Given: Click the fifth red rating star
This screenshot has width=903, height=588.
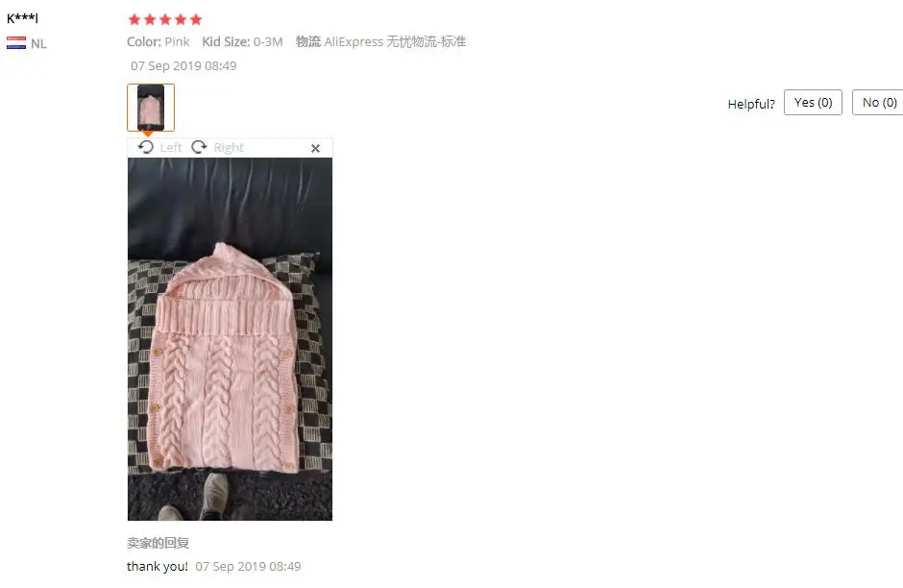Looking at the screenshot, I should point(196,19).
